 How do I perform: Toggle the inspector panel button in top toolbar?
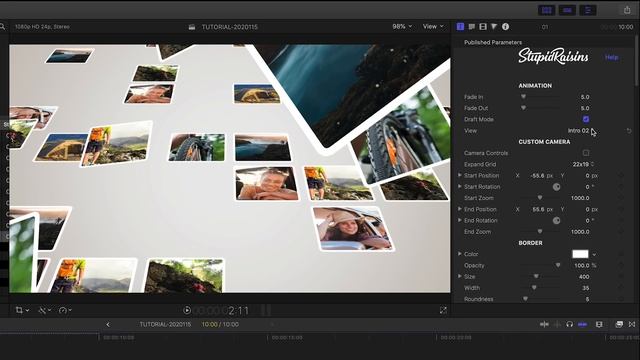point(588,10)
